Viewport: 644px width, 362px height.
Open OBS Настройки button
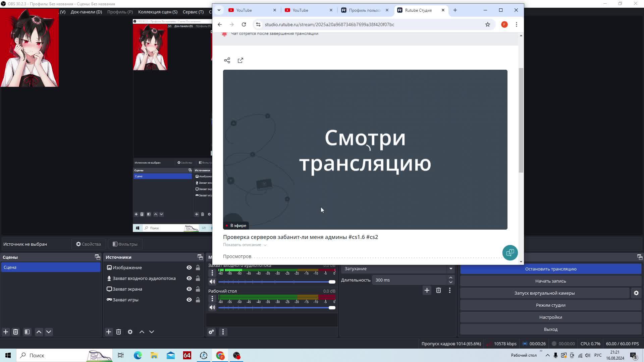(551, 317)
